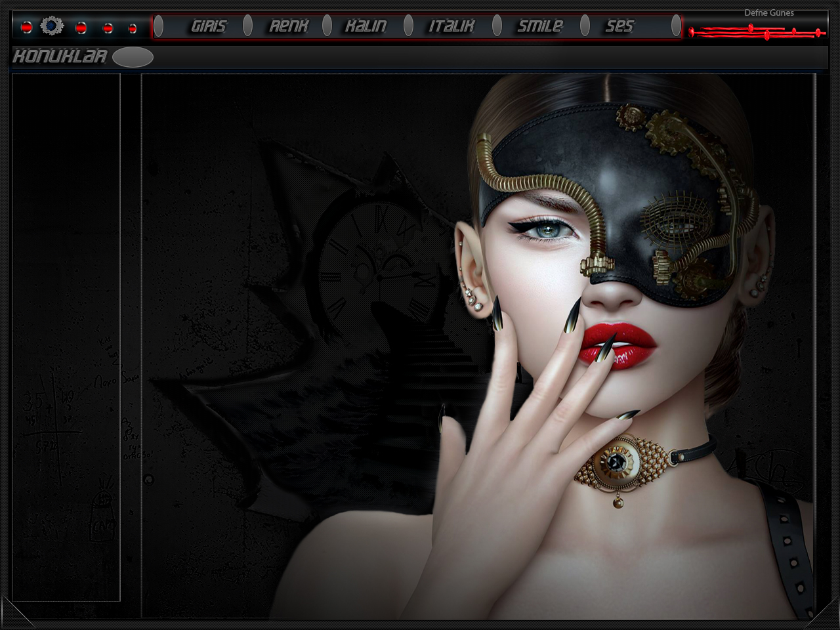This screenshot has height=630, width=840.
Task: Expand the grey oval next to KONUKLAR
Action: (133, 57)
